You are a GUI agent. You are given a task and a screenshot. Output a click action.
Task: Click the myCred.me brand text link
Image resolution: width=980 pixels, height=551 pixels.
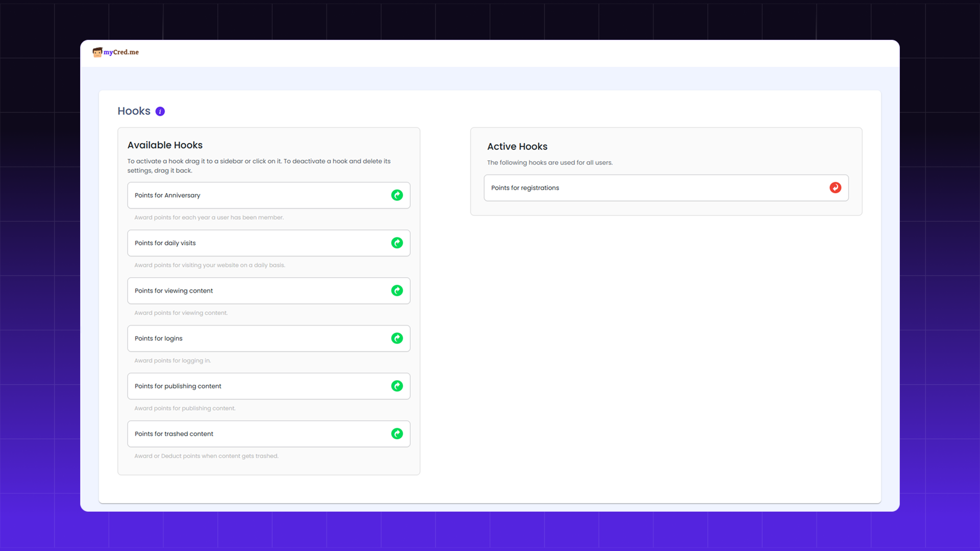[121, 52]
